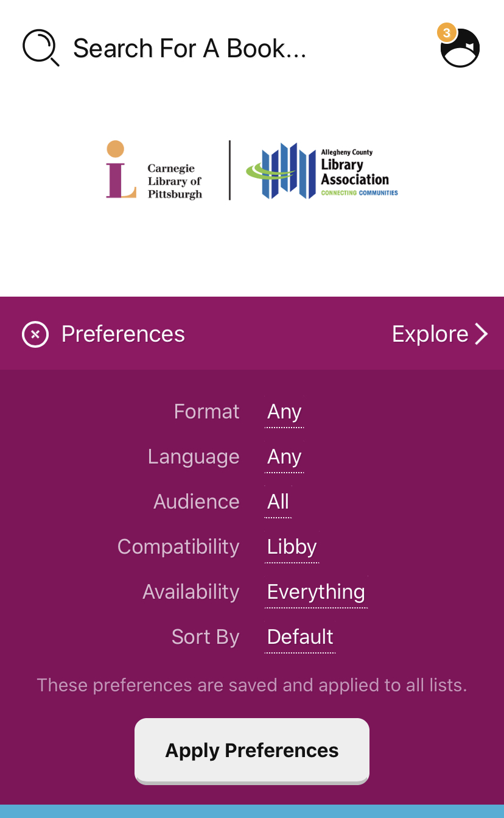Open the Format dropdown set to Any

pyautogui.click(x=284, y=412)
